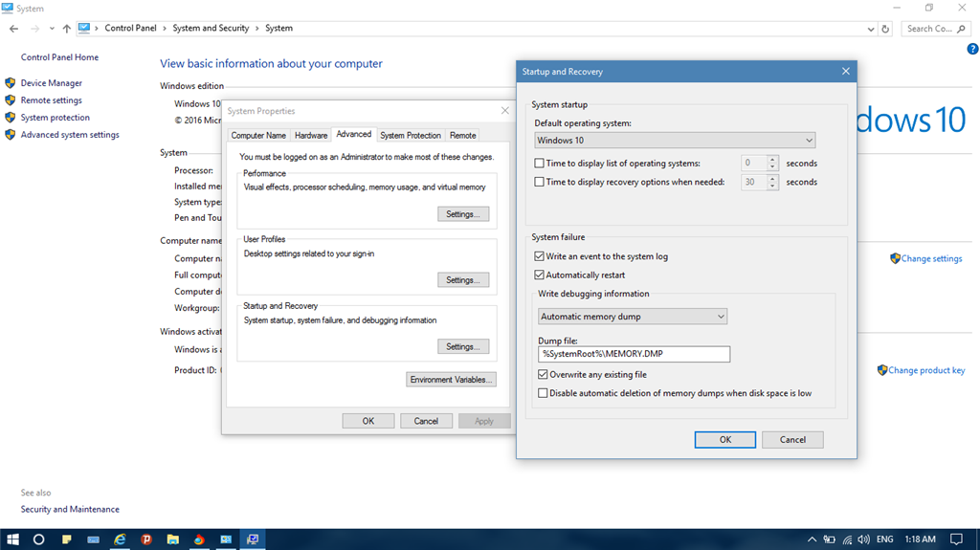Switch to the System Protection tab
The image size is (980, 550).
point(410,135)
